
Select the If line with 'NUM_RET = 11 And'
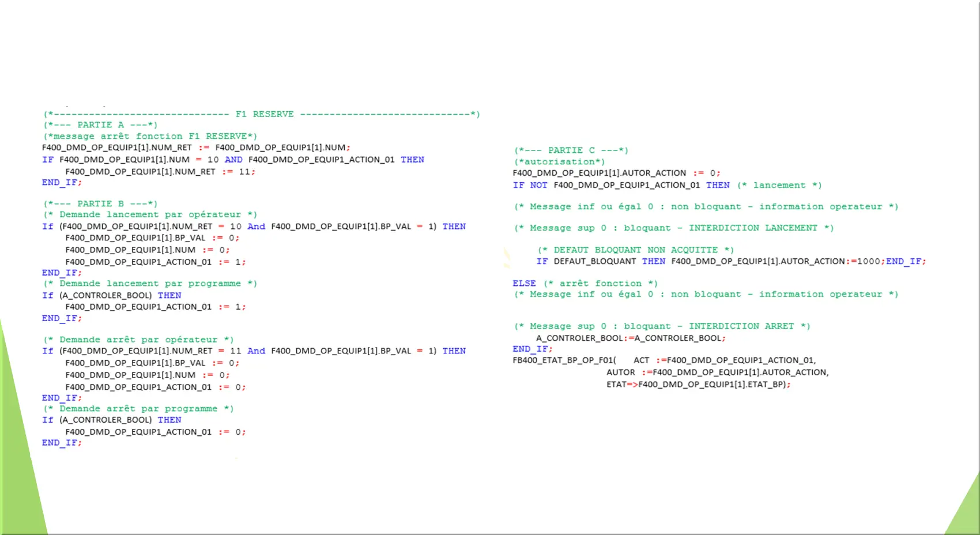tap(254, 351)
